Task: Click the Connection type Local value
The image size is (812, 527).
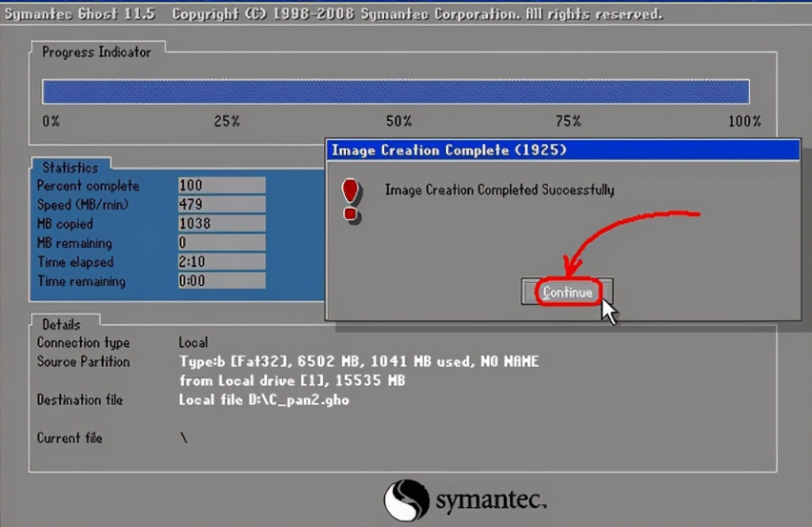Action: tap(193, 342)
